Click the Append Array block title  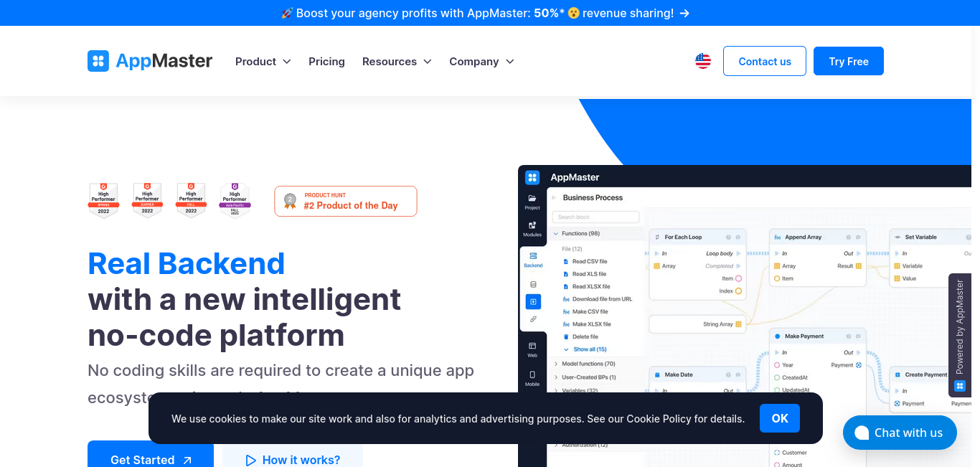(804, 237)
